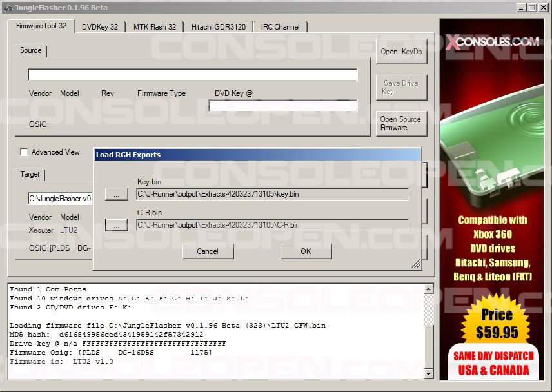
Task: Browse for the Key.bin file
Action: 116,194
